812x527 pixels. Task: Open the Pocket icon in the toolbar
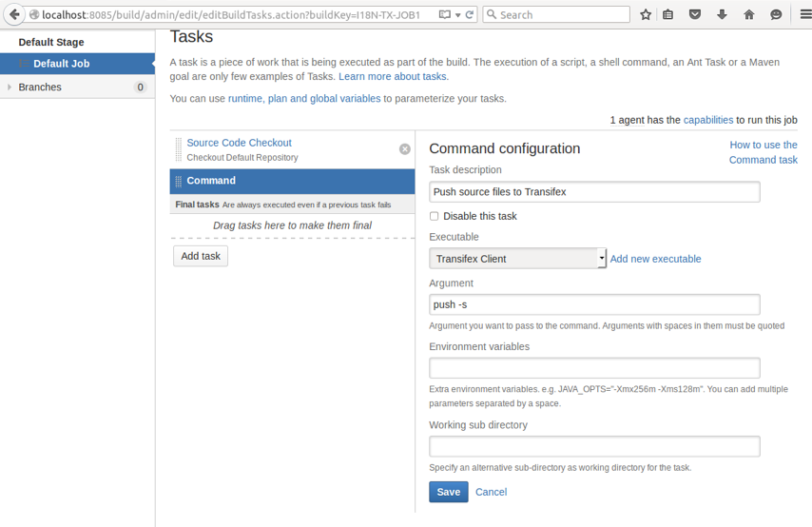pos(695,14)
